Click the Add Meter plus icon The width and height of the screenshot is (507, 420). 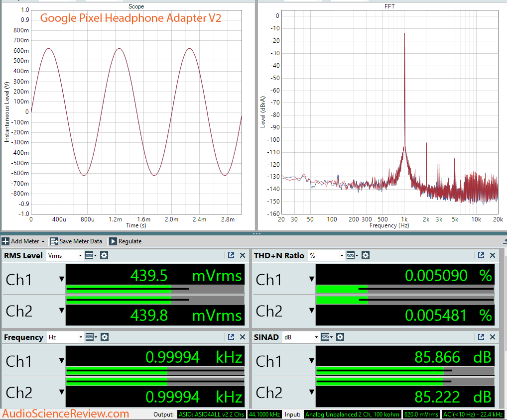click(x=5, y=241)
